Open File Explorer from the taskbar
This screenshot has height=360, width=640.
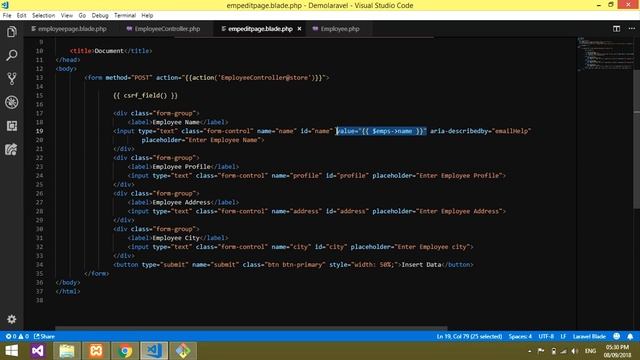67,351
